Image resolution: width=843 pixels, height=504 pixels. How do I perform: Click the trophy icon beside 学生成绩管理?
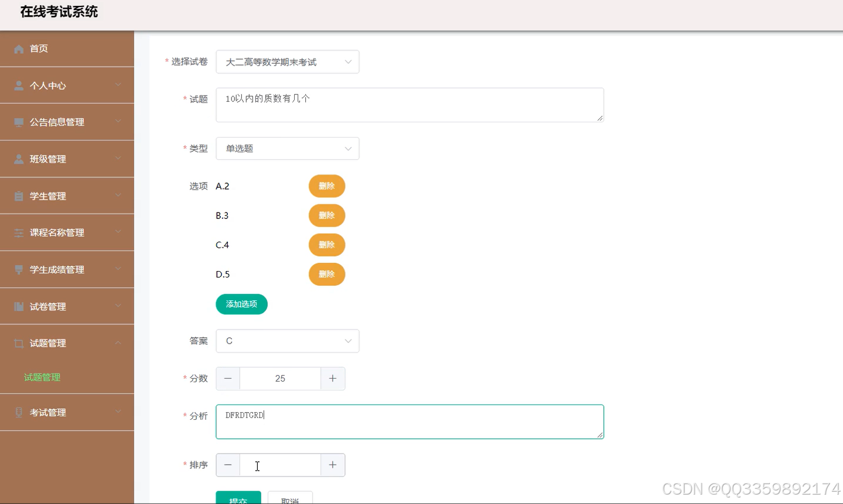click(19, 270)
